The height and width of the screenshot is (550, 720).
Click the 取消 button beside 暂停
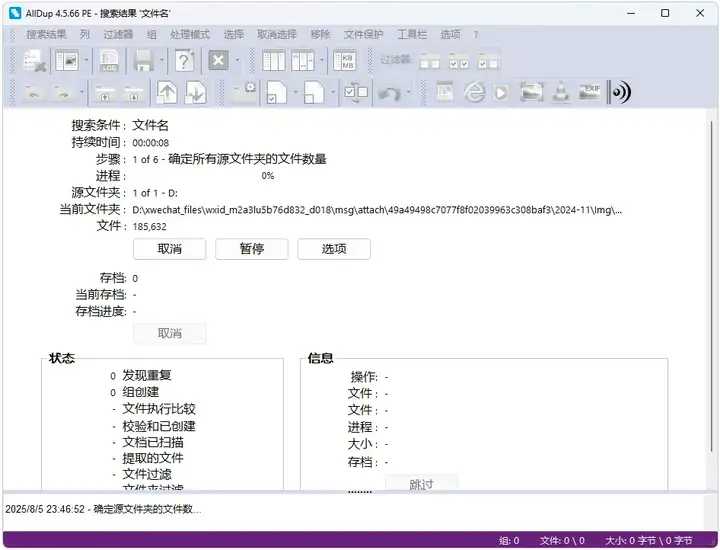[x=169, y=249]
